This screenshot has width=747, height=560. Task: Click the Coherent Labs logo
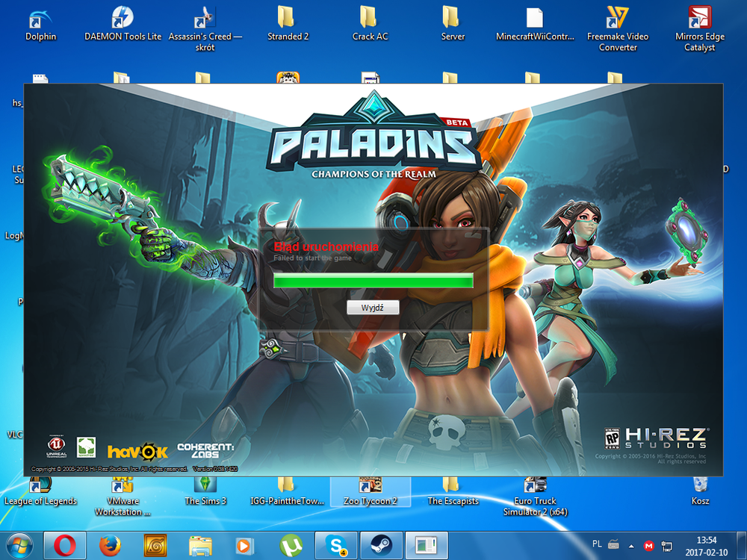205,450
